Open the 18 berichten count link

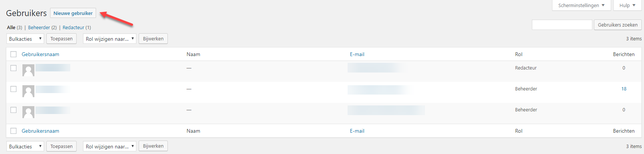click(x=624, y=89)
